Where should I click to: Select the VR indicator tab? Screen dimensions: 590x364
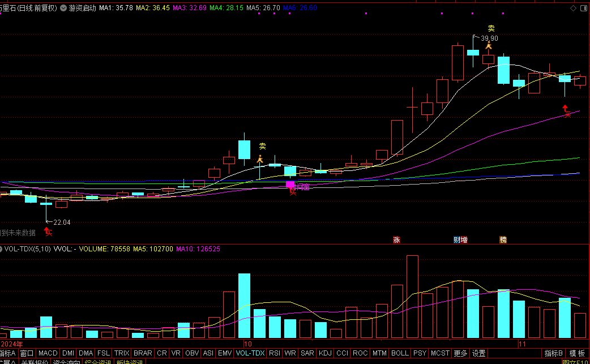[176, 353]
